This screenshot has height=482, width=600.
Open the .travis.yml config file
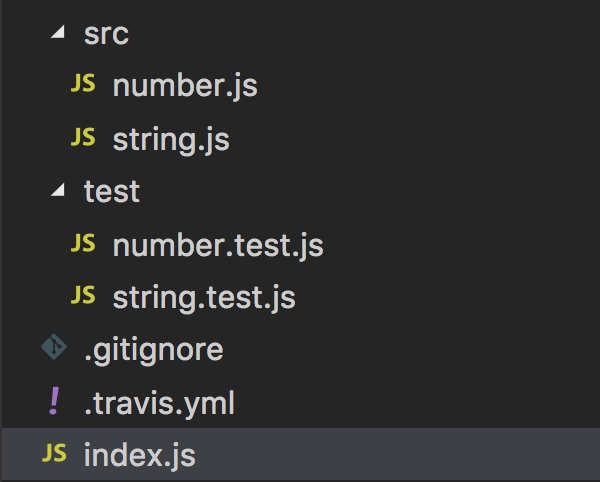click(x=160, y=402)
